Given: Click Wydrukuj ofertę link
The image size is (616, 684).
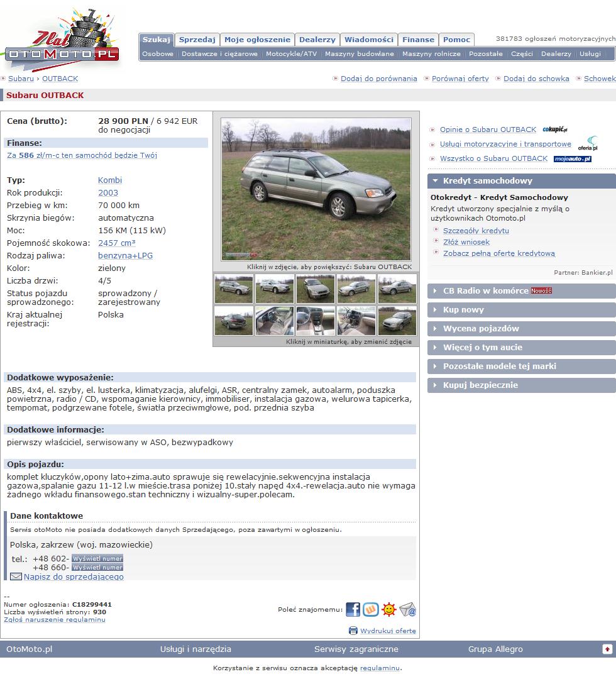Looking at the screenshot, I should (x=388, y=631).
